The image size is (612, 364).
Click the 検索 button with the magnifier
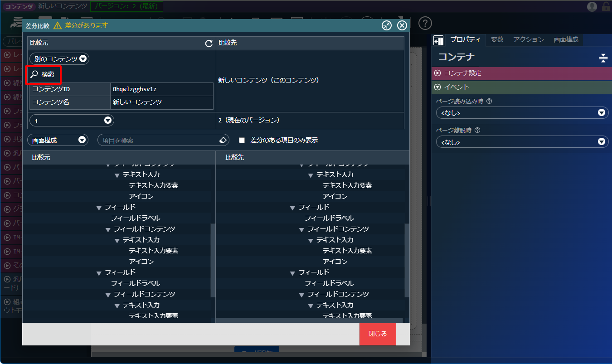click(43, 74)
